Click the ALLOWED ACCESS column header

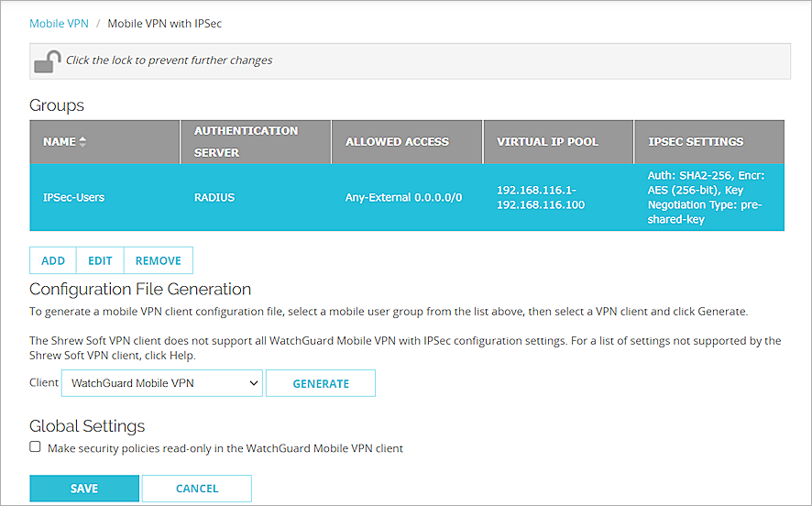click(x=407, y=142)
